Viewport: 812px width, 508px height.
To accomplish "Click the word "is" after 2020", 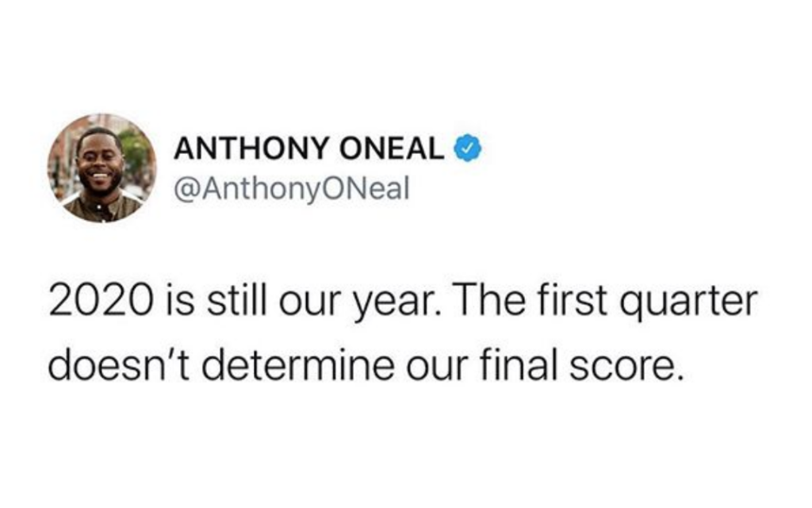I will click(182, 302).
